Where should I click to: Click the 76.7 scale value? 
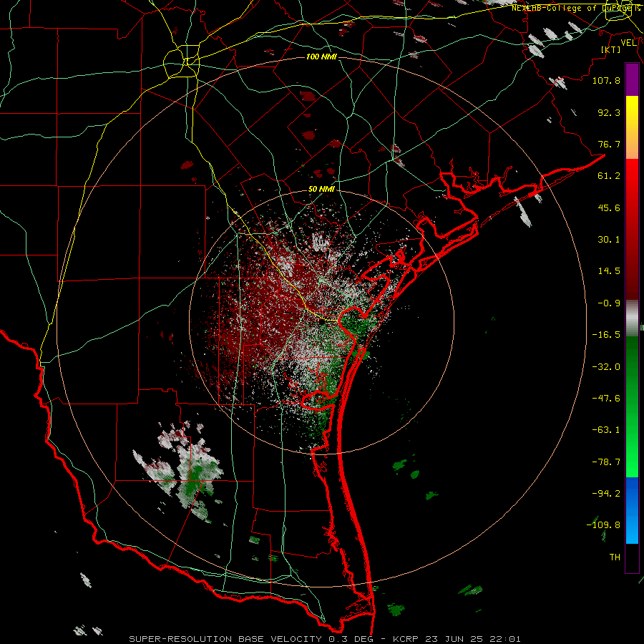609,144
